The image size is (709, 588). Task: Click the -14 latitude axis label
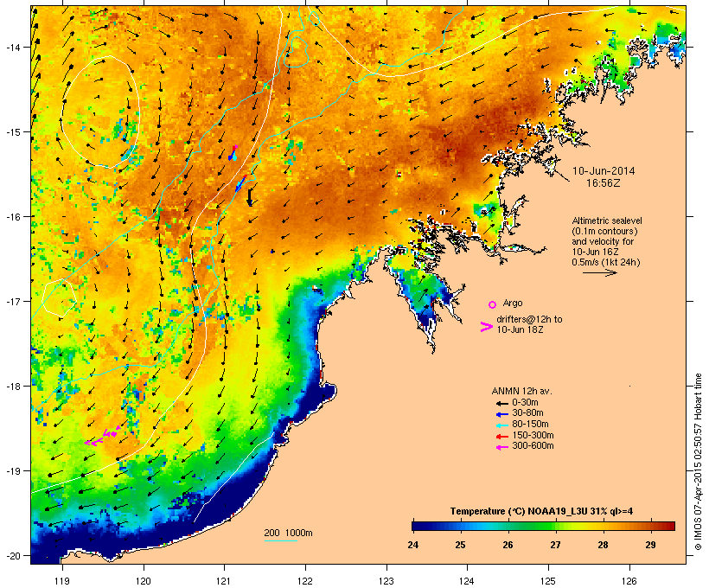pyautogui.click(x=13, y=47)
